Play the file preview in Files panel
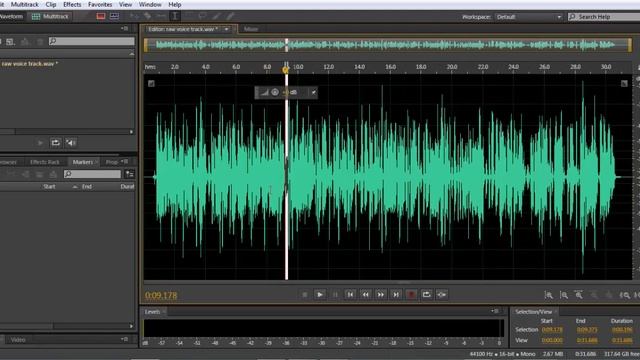Viewport: 640px width, 360px height. coord(40,143)
